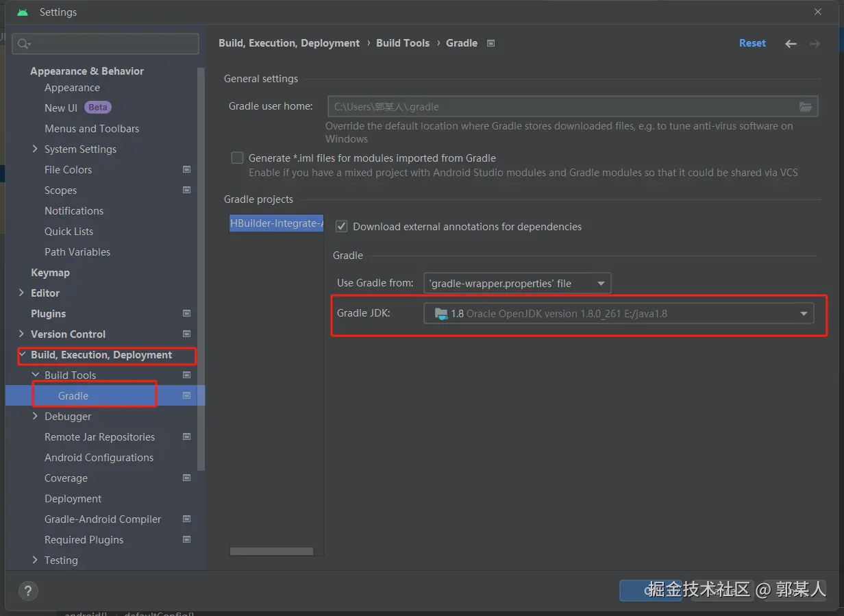Expand the Editor tree node
The height and width of the screenshot is (616, 844).
click(22, 293)
